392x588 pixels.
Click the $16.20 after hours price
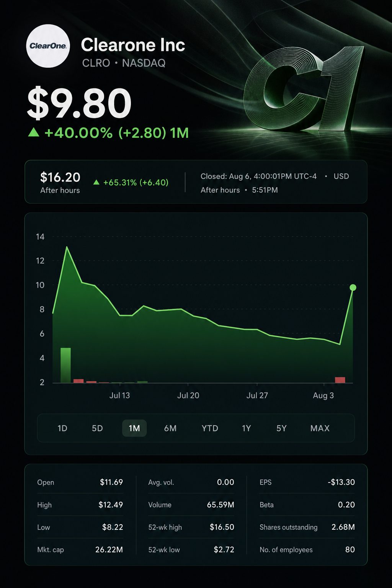tap(60, 177)
